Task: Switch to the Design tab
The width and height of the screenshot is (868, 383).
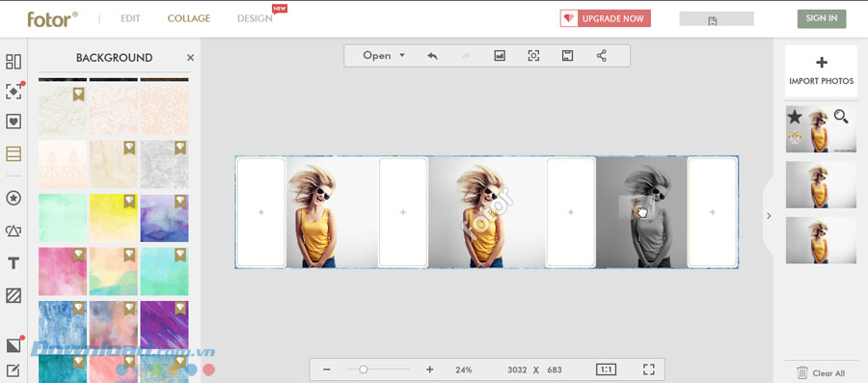Action: tap(255, 18)
